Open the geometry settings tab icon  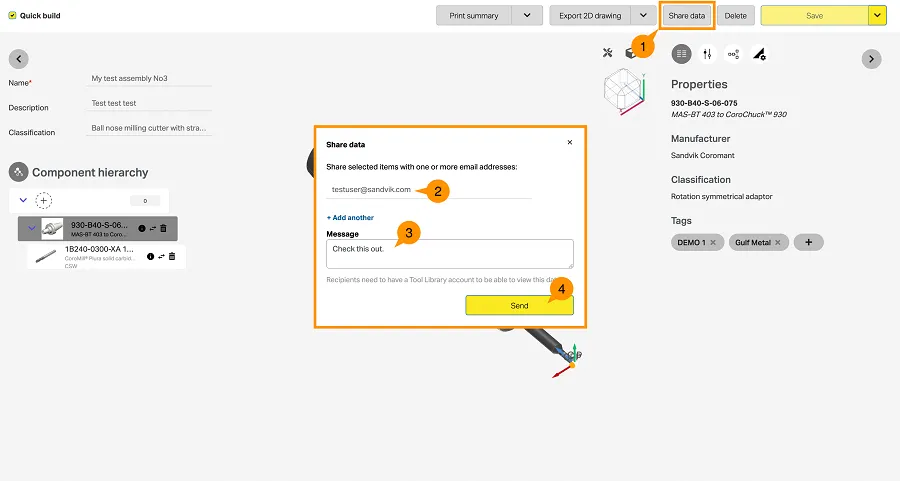(759, 54)
